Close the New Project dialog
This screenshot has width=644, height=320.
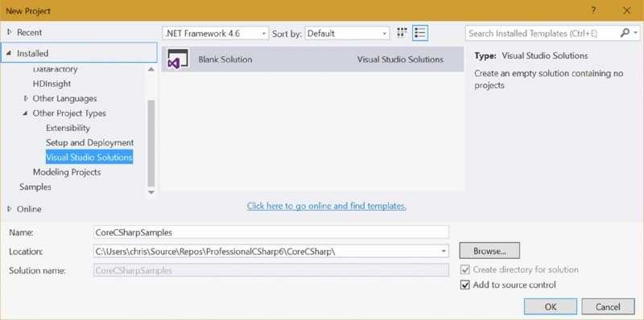tap(627, 10)
